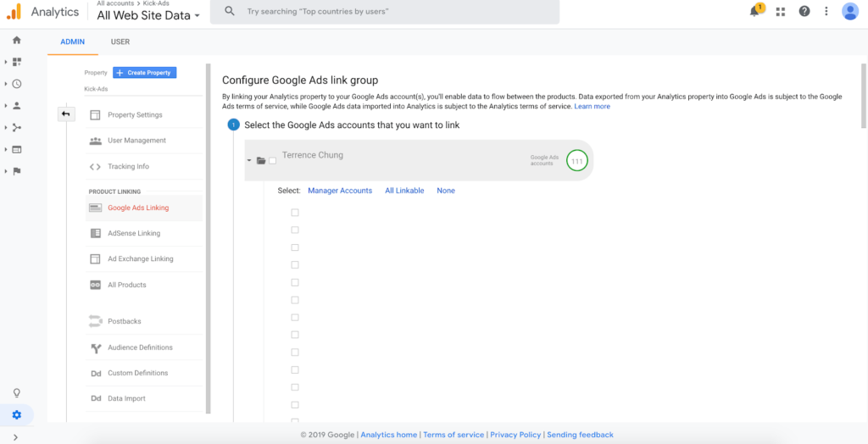Image resolution: width=868 pixels, height=444 pixels.
Task: Click the Ad Exchange Linking icon
Action: click(95, 259)
